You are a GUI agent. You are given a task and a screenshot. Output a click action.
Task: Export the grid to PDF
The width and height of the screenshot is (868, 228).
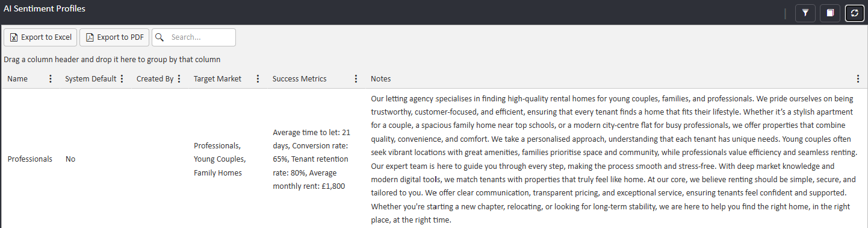pos(114,37)
